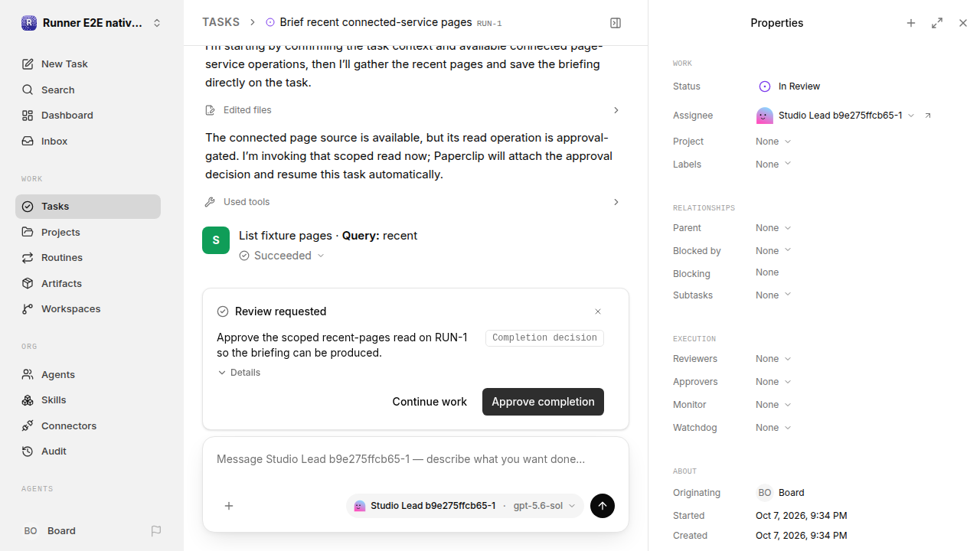Click the Audit history icon
980x551 pixels.
click(x=28, y=452)
